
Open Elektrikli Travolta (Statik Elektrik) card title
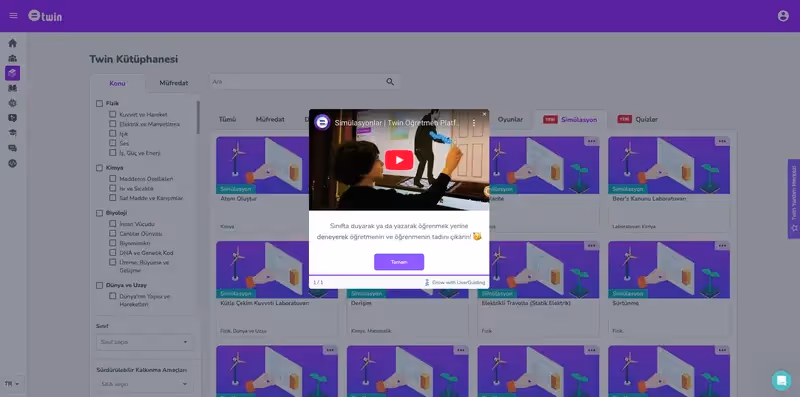point(526,303)
